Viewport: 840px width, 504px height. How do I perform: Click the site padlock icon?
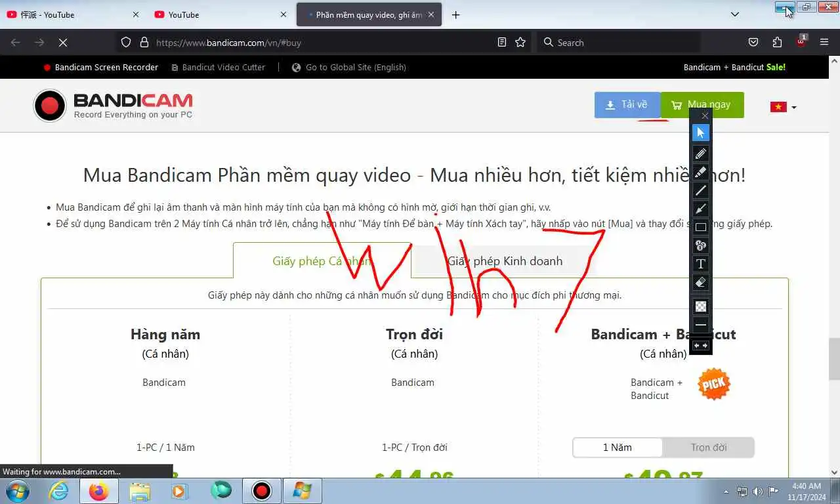[x=144, y=42]
